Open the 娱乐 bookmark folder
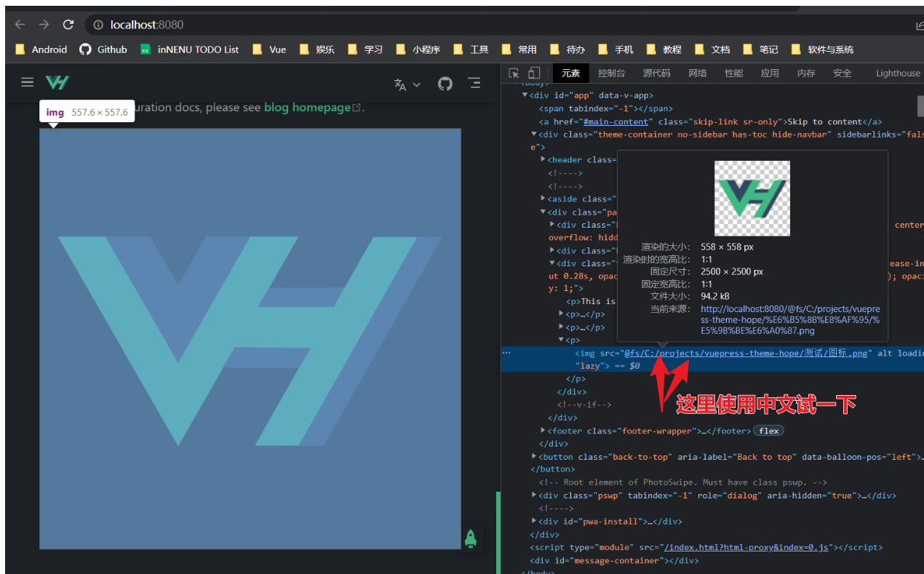This screenshot has height=574, width=924. [x=317, y=49]
